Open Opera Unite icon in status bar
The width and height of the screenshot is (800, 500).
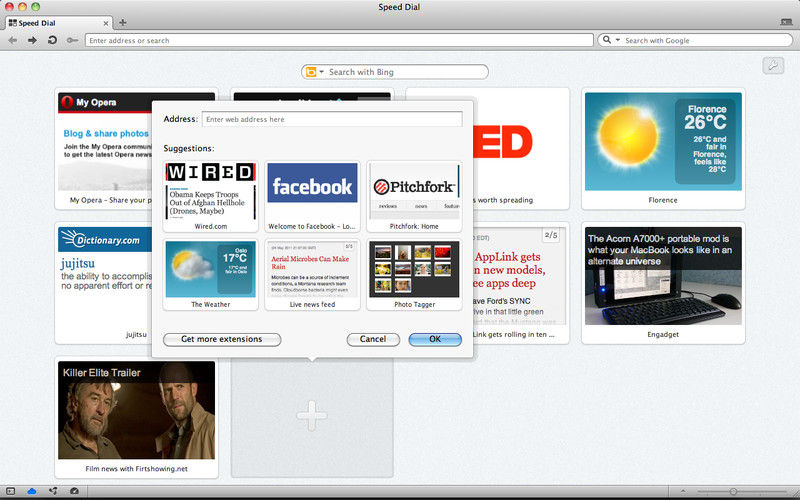point(53,491)
